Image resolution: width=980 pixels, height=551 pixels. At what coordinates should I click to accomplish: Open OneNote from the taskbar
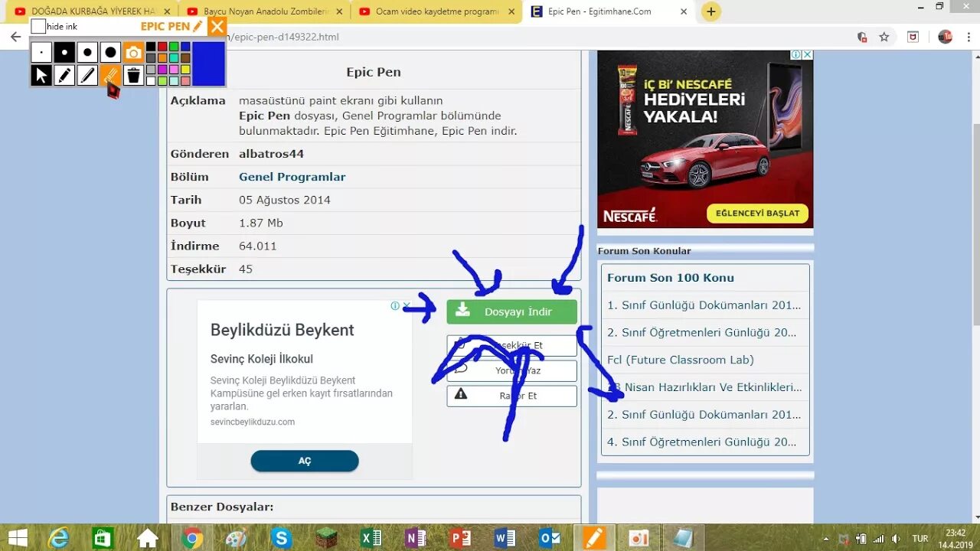click(x=416, y=538)
